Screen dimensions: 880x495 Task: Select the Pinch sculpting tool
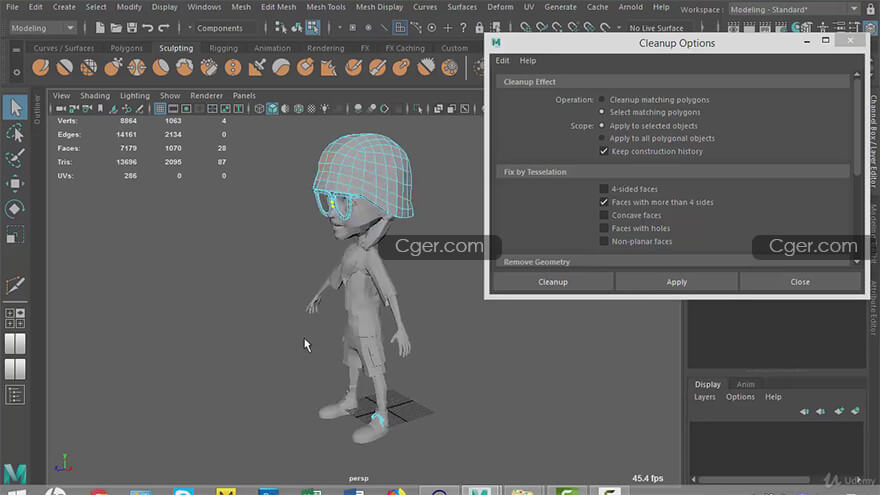tap(137, 67)
